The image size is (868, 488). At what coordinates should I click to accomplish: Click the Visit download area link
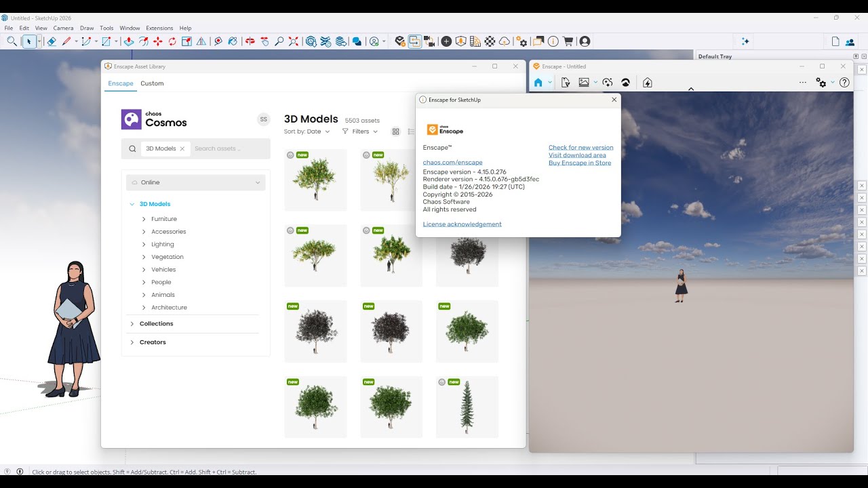click(x=577, y=155)
